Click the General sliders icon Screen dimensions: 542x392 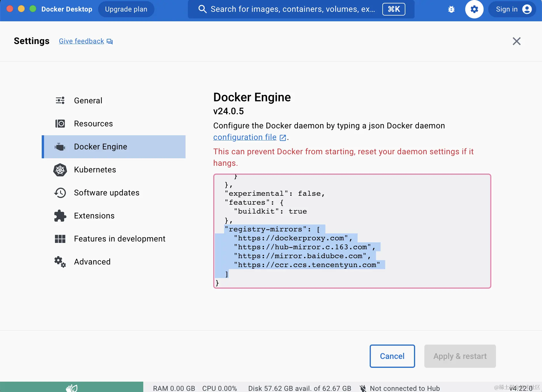click(x=60, y=101)
